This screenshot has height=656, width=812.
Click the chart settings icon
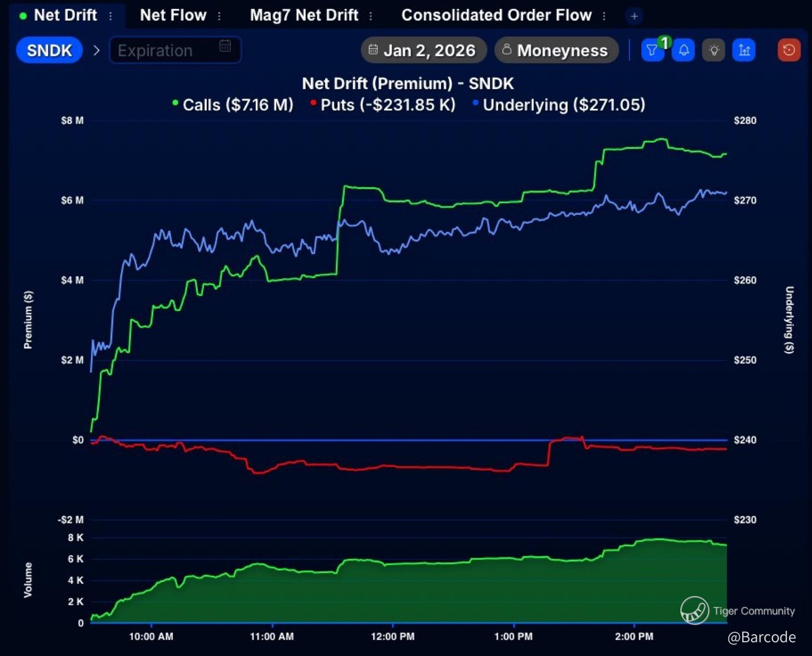pyautogui.click(x=744, y=50)
